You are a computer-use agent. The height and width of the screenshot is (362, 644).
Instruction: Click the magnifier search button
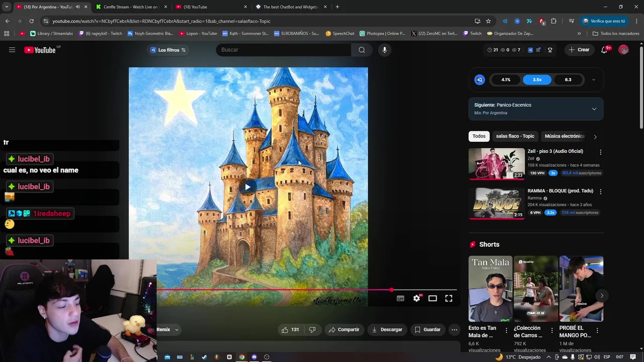[x=362, y=50]
